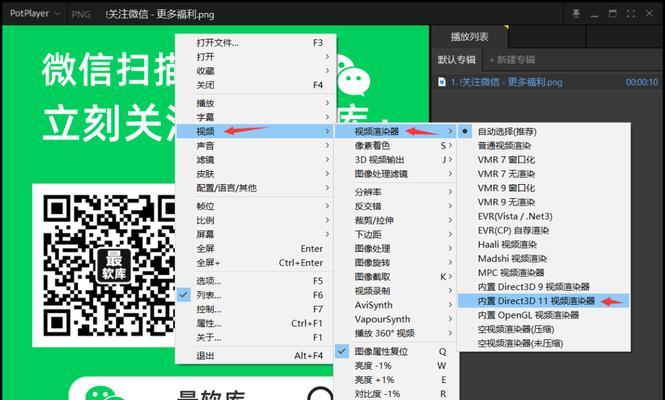Open 选项... F5 preferences
Viewport: 665px width, 400px height.
click(256, 281)
